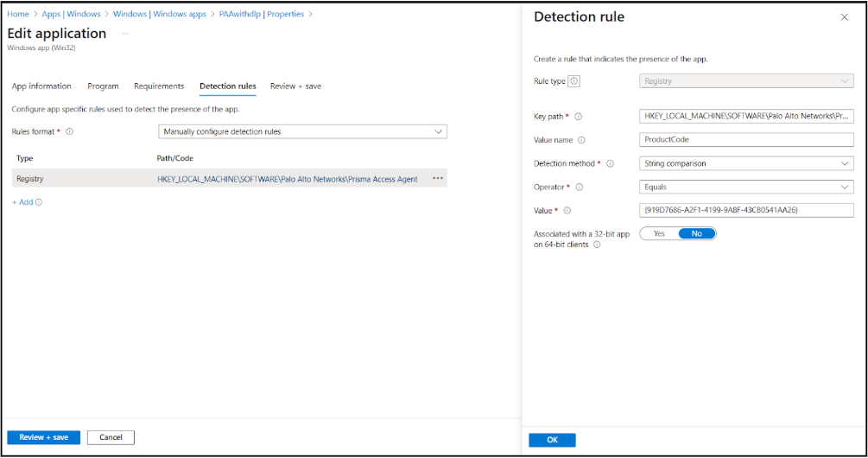The width and height of the screenshot is (868, 458).
Task: Open the ellipsis menu on Registry row
Action: point(438,179)
